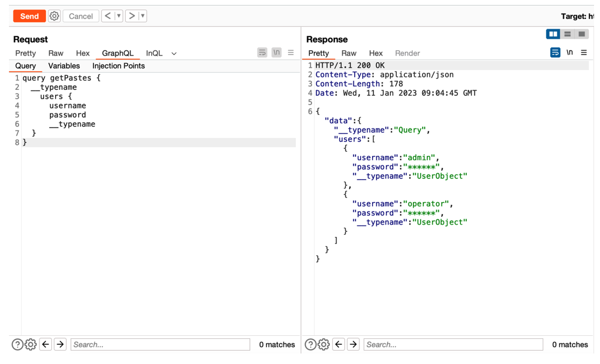Open the back-history dropdown arrow
Screen dimensions: 600x364
point(118,15)
